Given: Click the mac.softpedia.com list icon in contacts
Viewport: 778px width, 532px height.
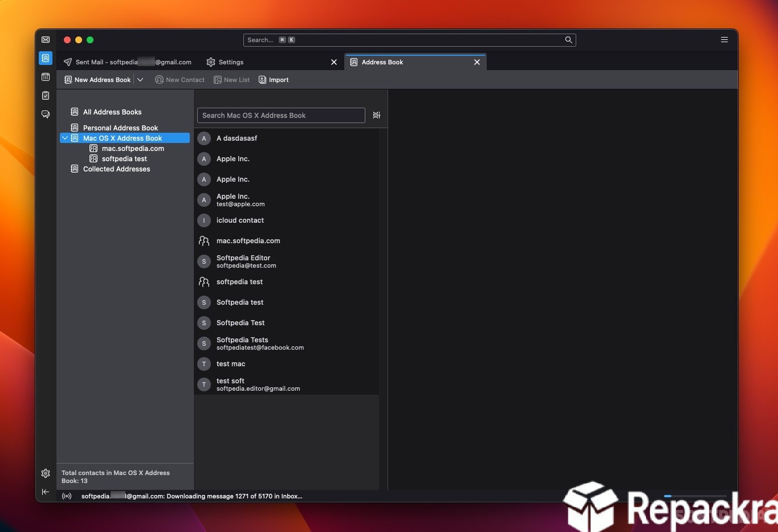Looking at the screenshot, I should (204, 241).
